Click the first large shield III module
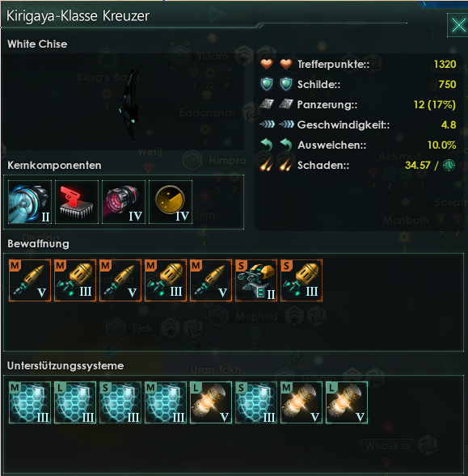This screenshot has height=476, width=468. [x=75, y=402]
